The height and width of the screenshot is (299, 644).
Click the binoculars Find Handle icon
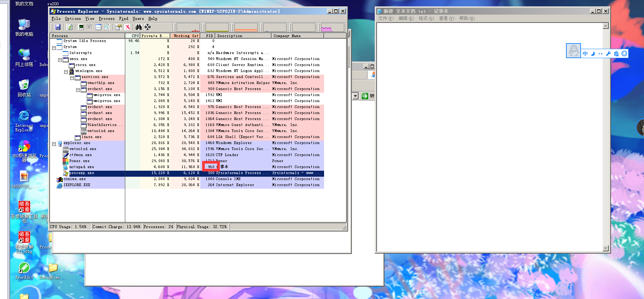139,27
